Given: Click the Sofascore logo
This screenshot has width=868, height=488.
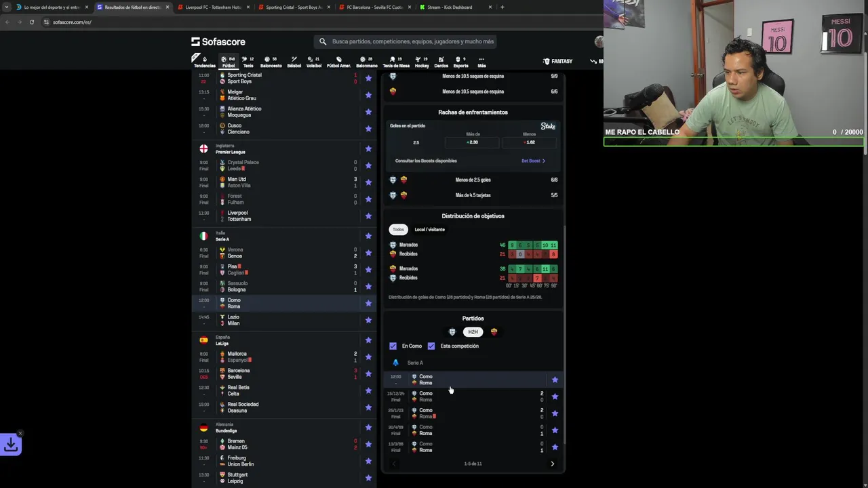Looking at the screenshot, I should (x=218, y=41).
